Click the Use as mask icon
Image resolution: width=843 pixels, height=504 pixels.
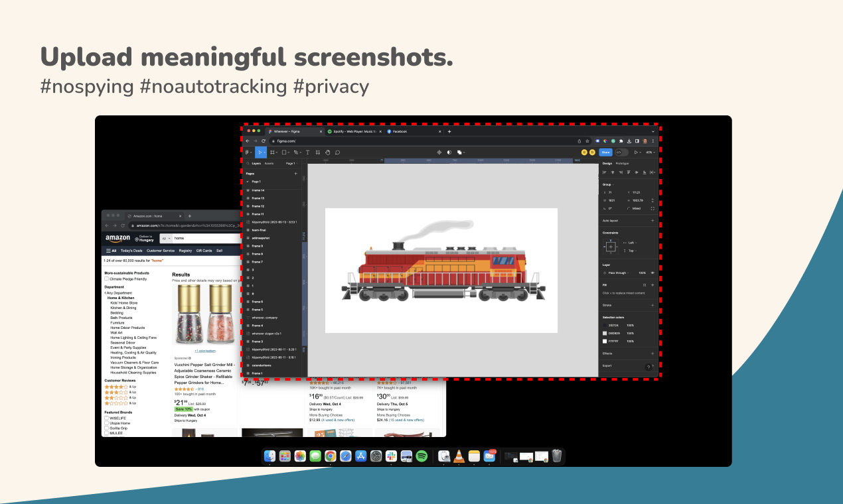pyautogui.click(x=449, y=152)
